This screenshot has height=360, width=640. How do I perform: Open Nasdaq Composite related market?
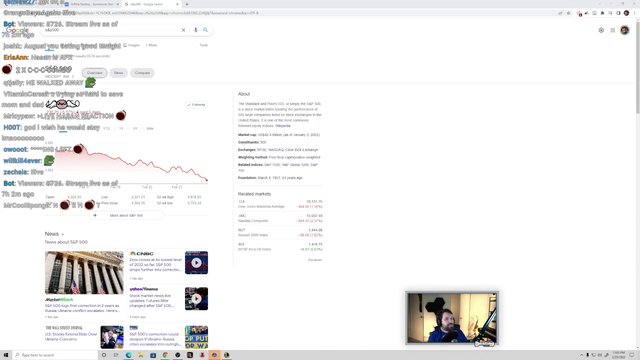point(280,218)
